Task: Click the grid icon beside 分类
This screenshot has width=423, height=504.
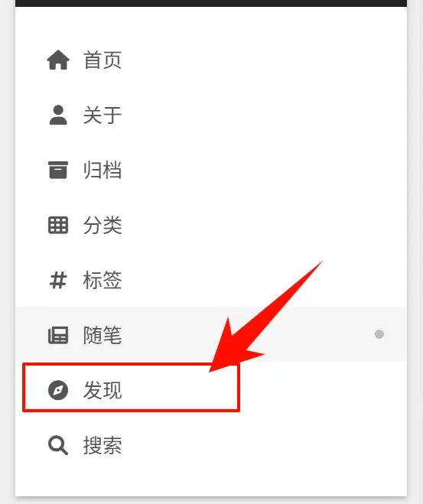Action: tap(58, 225)
